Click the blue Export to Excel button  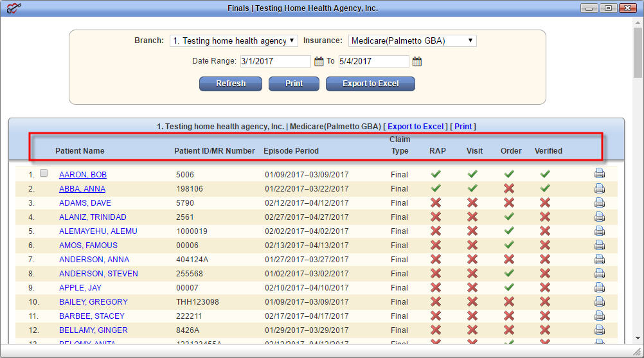370,84
